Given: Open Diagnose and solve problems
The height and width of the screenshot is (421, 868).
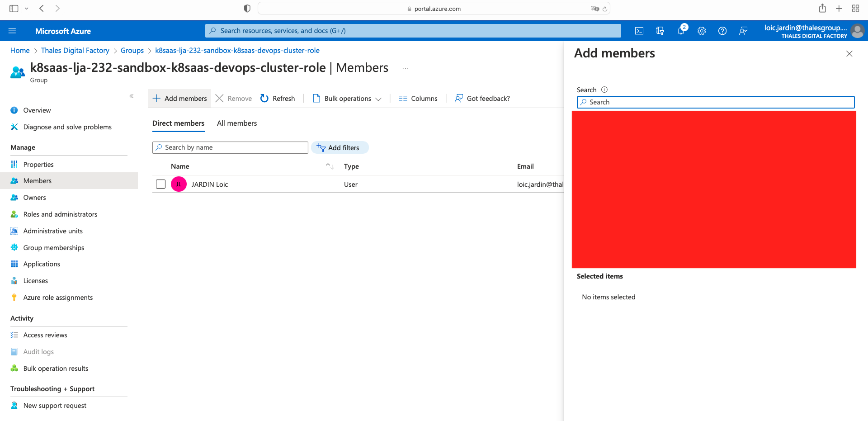Looking at the screenshot, I should pyautogui.click(x=67, y=127).
